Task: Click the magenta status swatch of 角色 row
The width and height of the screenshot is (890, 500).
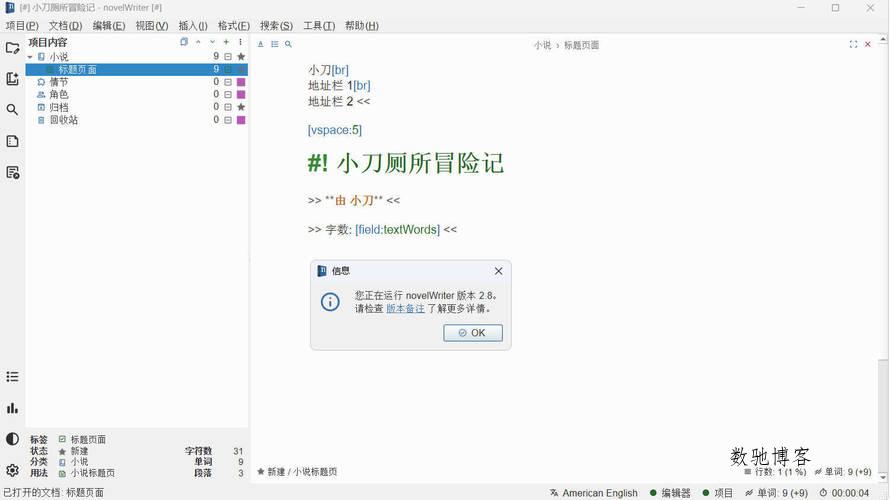Action: [x=241, y=94]
